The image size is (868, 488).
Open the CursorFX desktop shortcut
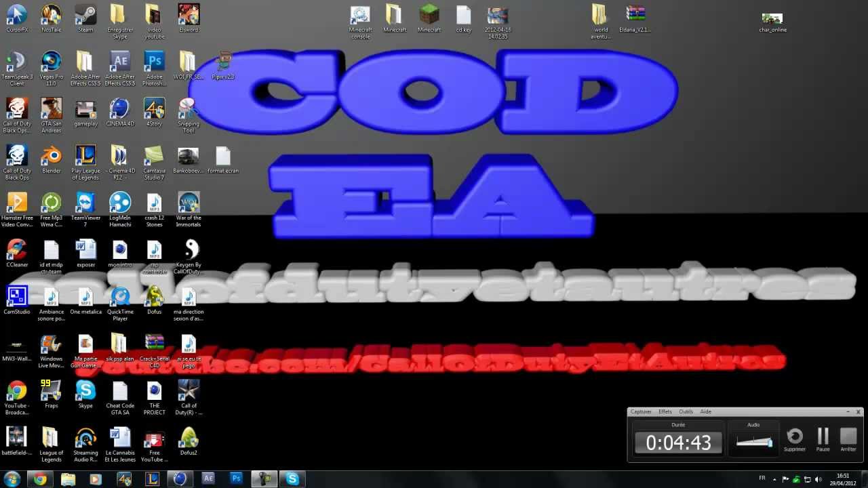pos(17,18)
